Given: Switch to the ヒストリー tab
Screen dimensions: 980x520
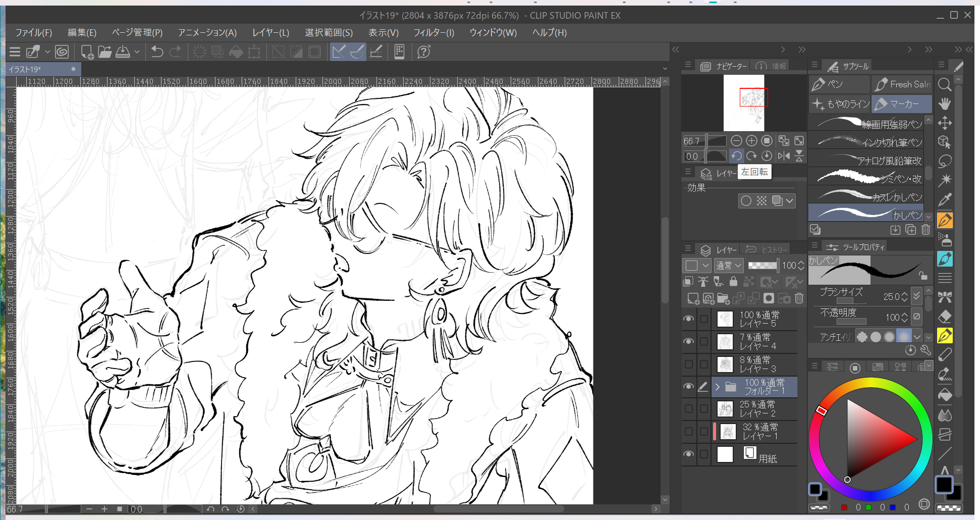Looking at the screenshot, I should (768, 250).
